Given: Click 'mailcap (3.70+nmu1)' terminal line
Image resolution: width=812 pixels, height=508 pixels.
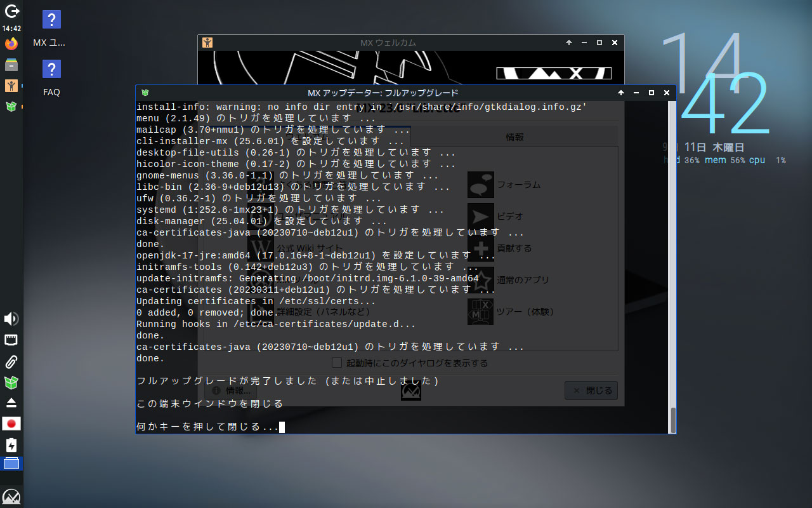Looking at the screenshot, I should (273, 130).
